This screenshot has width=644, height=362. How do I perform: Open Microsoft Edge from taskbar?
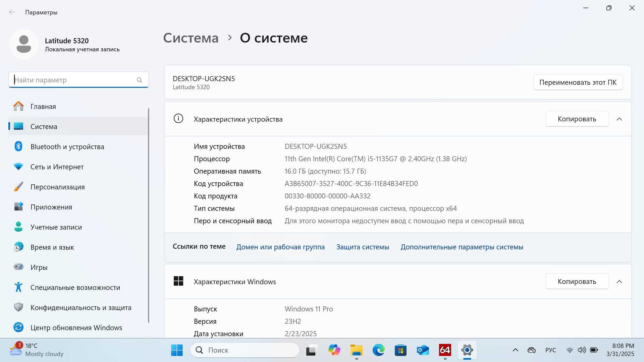click(x=379, y=350)
